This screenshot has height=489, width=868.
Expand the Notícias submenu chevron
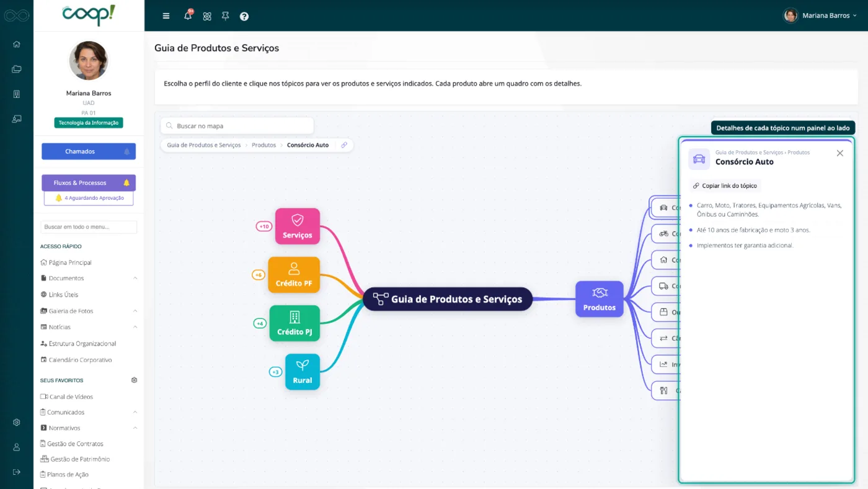click(x=135, y=327)
